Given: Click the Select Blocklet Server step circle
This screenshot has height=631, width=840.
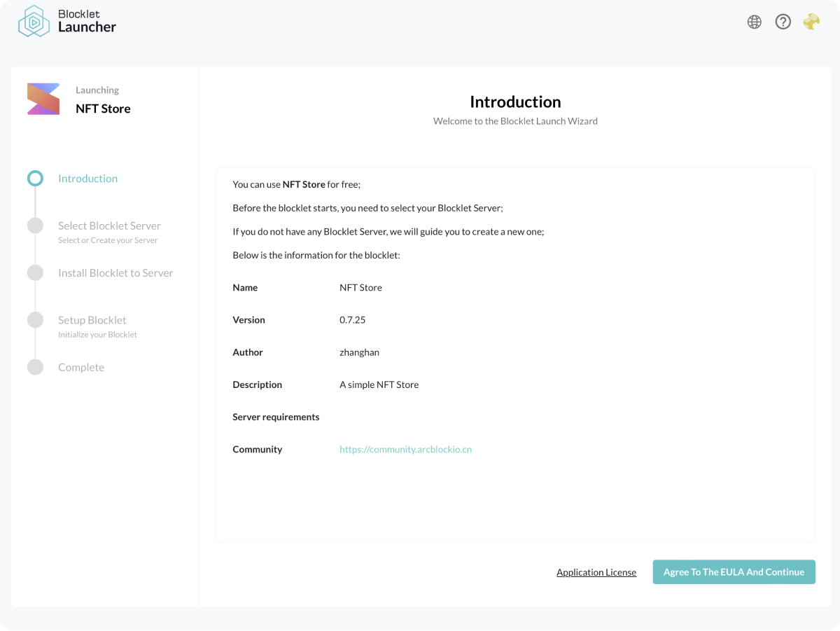Looking at the screenshot, I should 35,225.
